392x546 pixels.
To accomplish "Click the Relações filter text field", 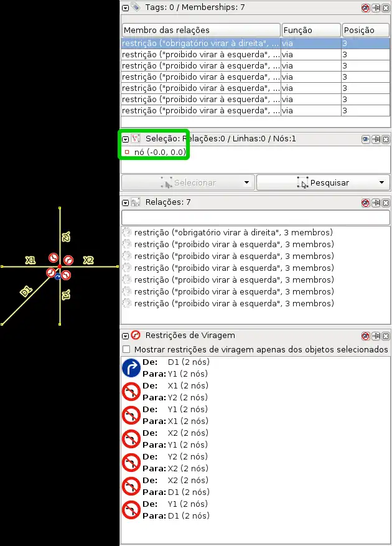I will click(x=255, y=218).
